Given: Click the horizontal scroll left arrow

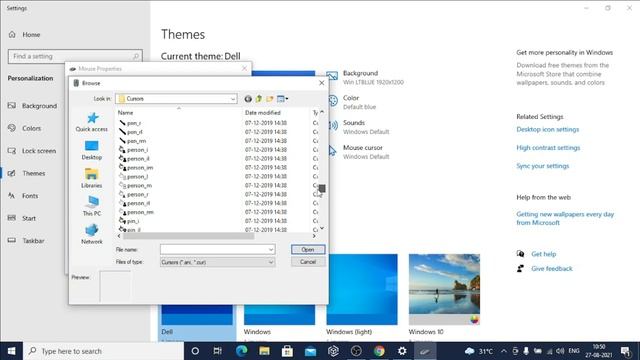Looking at the screenshot, I should click(x=119, y=236).
